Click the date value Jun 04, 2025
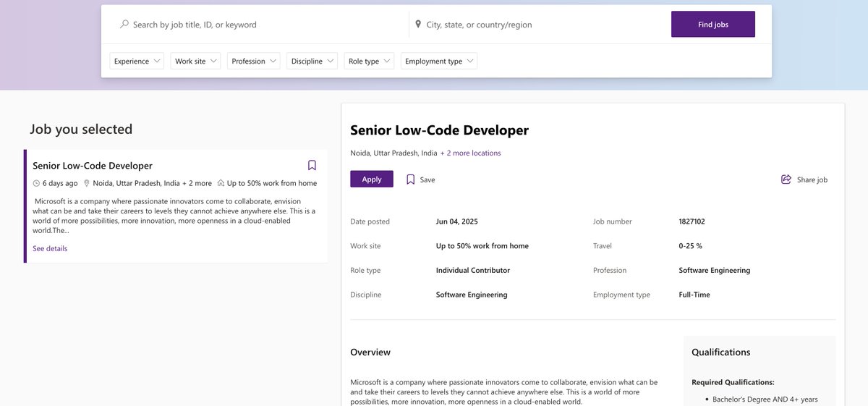The image size is (868, 406). coord(456,221)
